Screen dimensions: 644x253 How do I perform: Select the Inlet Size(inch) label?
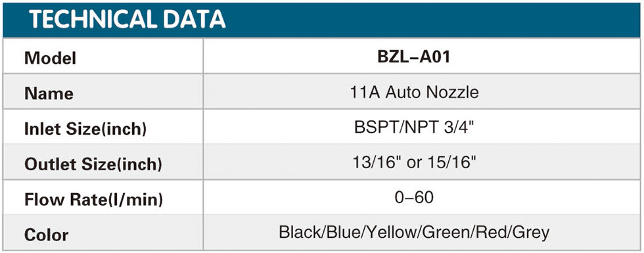tap(86, 129)
